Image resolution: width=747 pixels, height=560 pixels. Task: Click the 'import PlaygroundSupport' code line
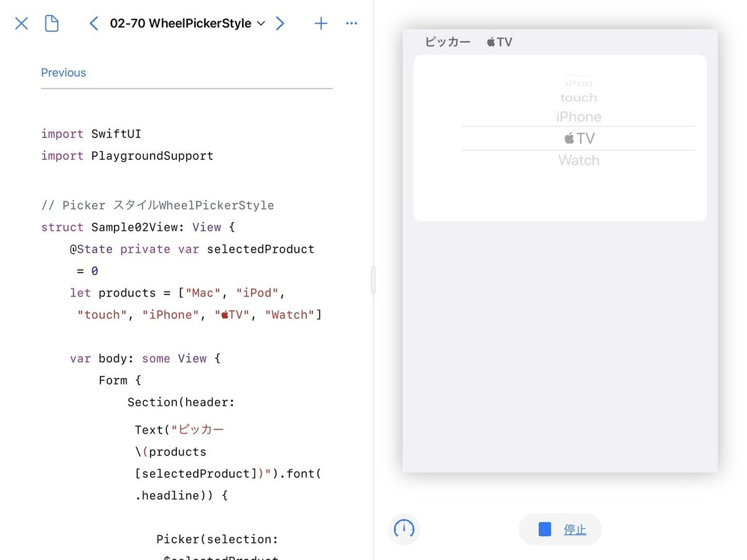pyautogui.click(x=128, y=156)
